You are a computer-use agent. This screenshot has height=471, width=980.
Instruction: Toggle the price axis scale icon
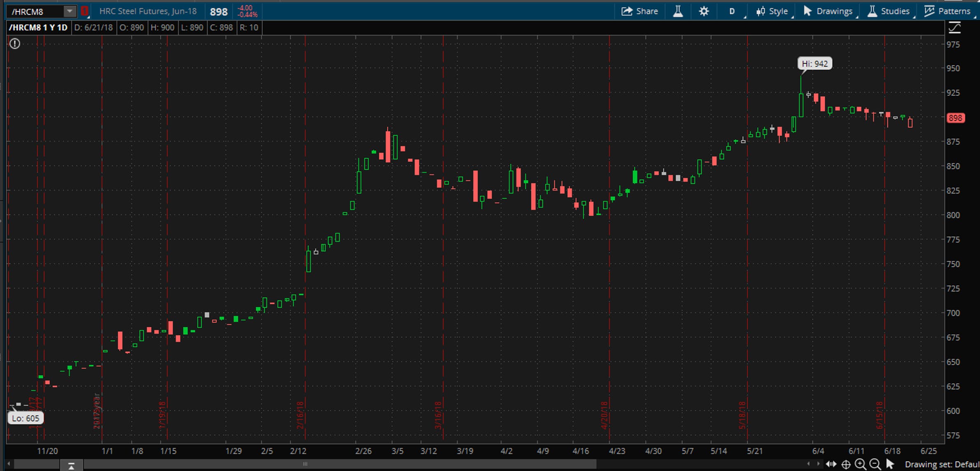[954, 28]
